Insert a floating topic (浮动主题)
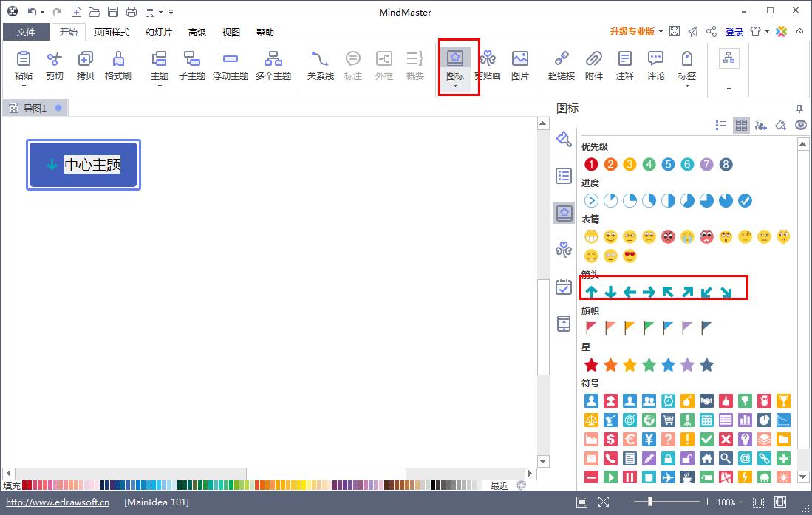 coord(230,66)
